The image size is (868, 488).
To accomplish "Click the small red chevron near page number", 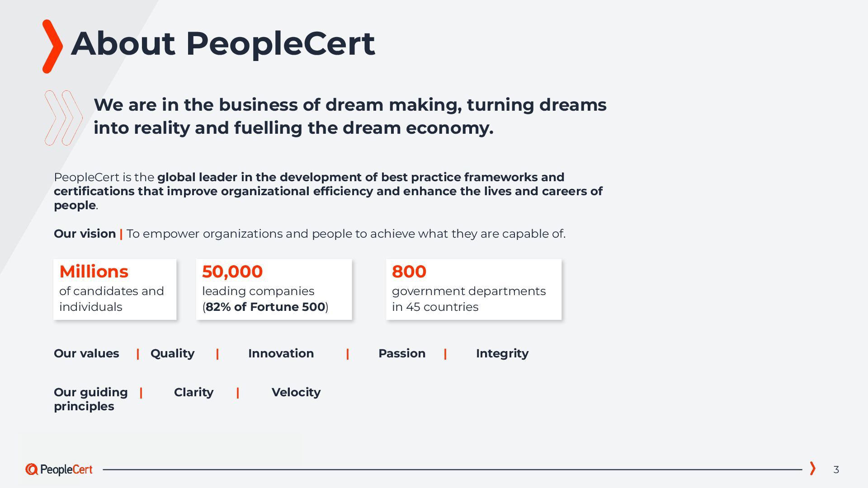I will pyautogui.click(x=812, y=468).
